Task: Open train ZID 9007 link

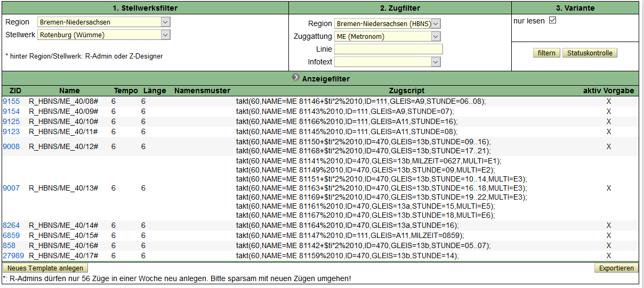Action: [x=11, y=188]
